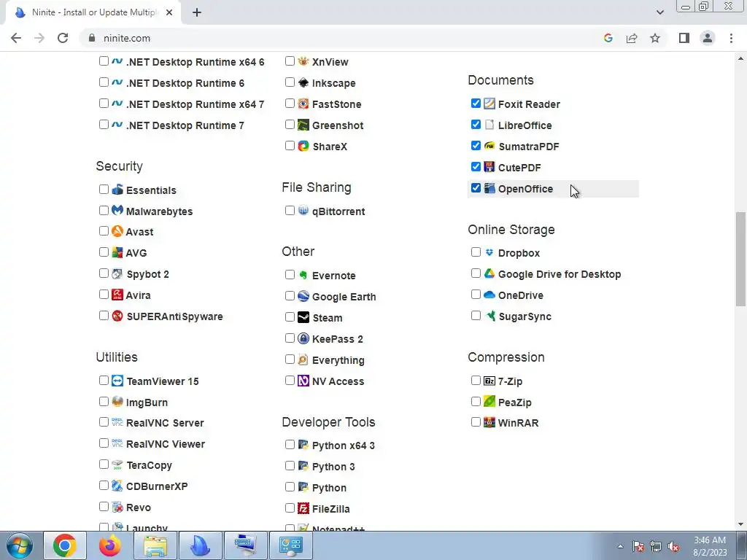This screenshot has width=747, height=560.
Task: Toggle the browser side panel
Action: click(684, 38)
